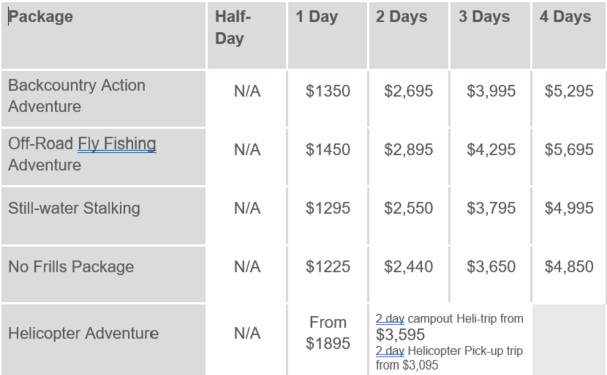Select the 4 Days header cell
607x375 pixels.
coord(569,35)
